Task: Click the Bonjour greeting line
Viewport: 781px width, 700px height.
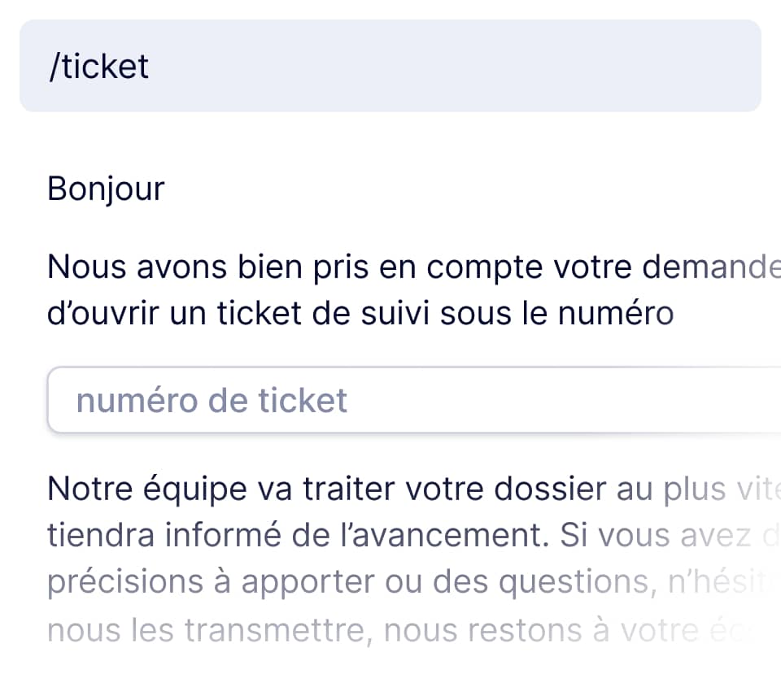Action: point(107,189)
